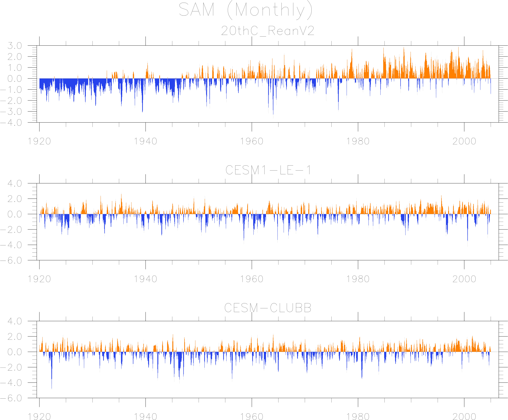508x420 pixels.
Task: Click the 3.0 y-axis label of top plot
Action: [15, 46]
